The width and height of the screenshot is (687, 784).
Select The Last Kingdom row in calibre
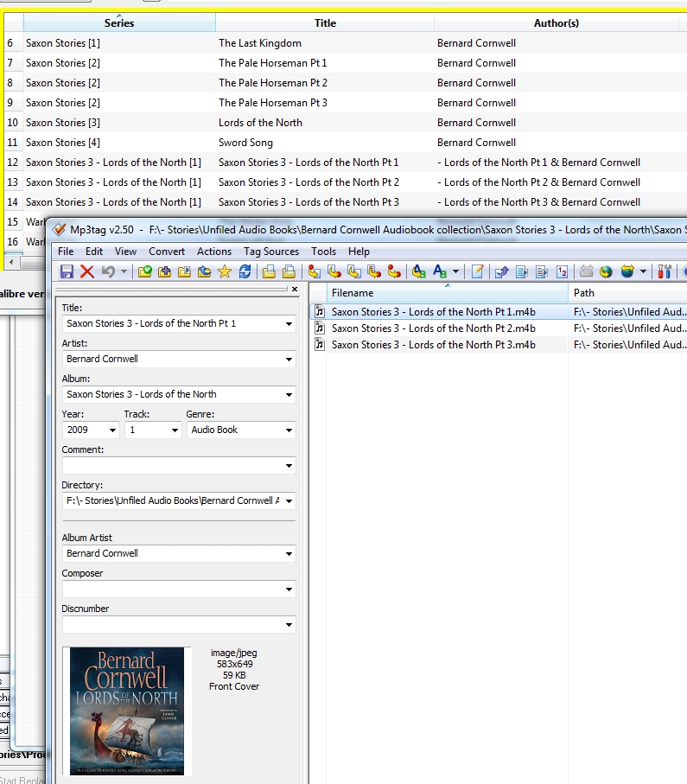point(346,43)
